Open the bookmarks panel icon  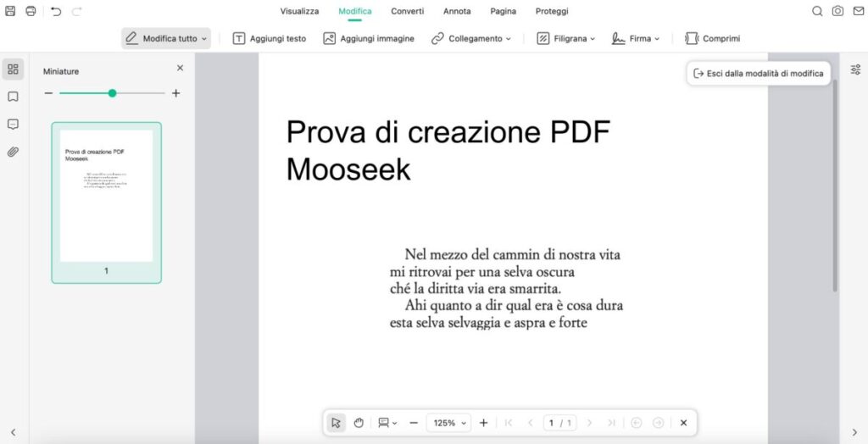click(13, 97)
